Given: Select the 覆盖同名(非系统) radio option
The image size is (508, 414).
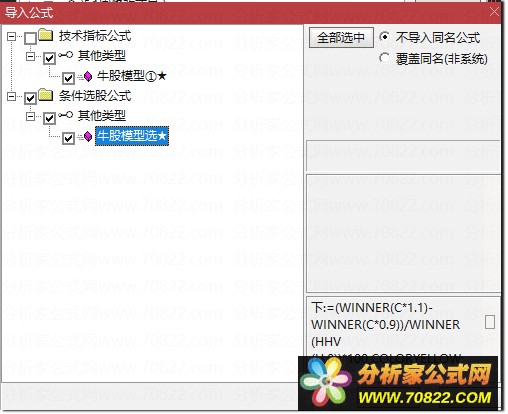Looking at the screenshot, I should [384, 58].
